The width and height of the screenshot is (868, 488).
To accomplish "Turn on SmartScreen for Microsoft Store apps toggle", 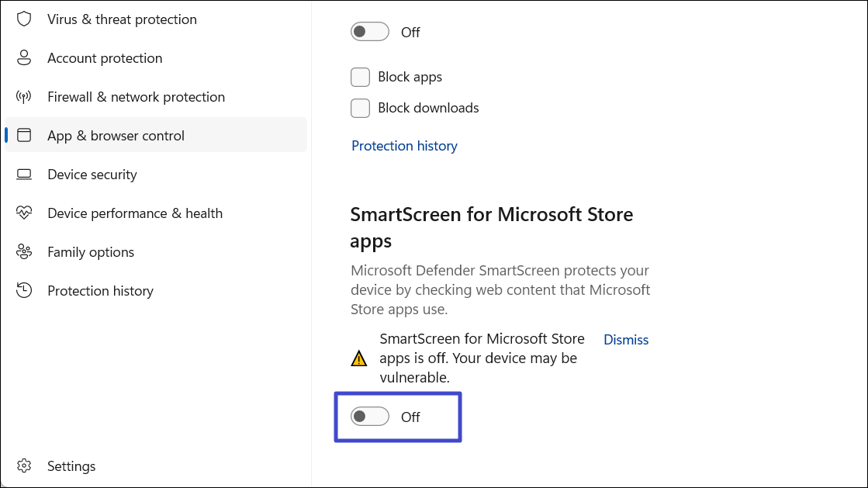I will [x=370, y=417].
